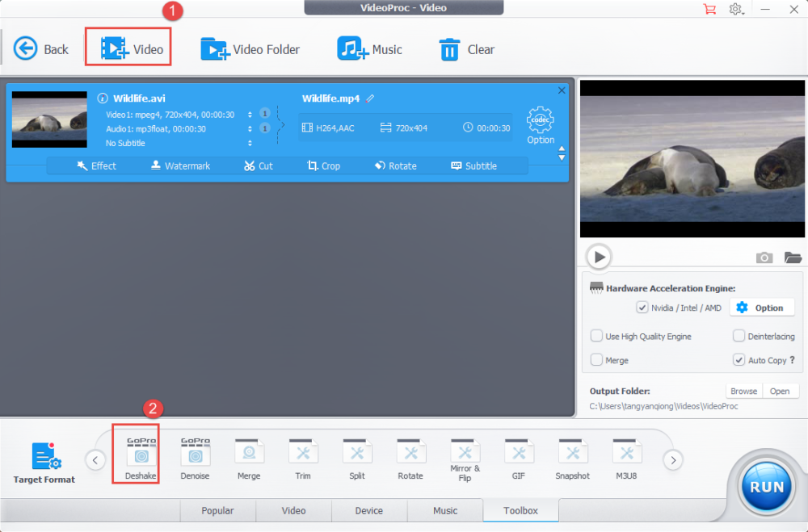Image resolution: width=808 pixels, height=532 pixels.
Task: Show info for Wildlife.avi
Action: (x=103, y=98)
